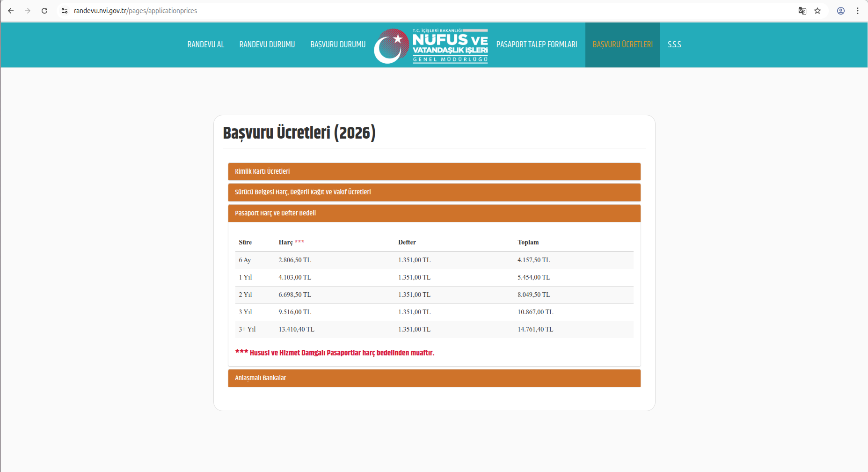Select the 2 Yıl row label
The height and width of the screenshot is (472, 868).
pos(245,295)
